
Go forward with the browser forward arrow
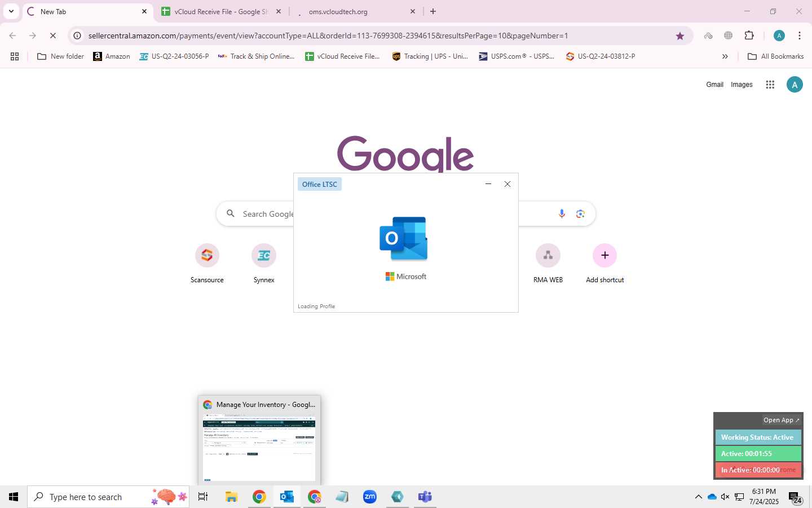[33, 36]
